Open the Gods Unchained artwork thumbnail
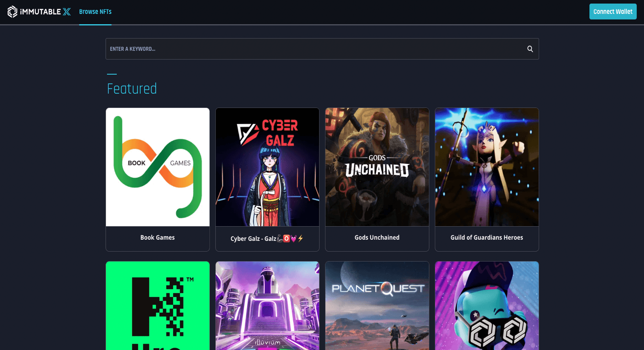Screen dimensions: 644x350 click(x=377, y=167)
